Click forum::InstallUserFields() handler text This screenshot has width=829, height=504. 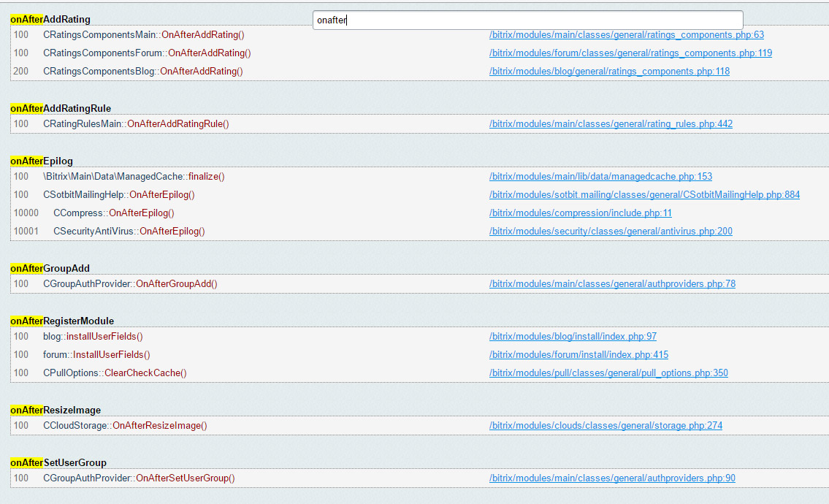pos(96,355)
